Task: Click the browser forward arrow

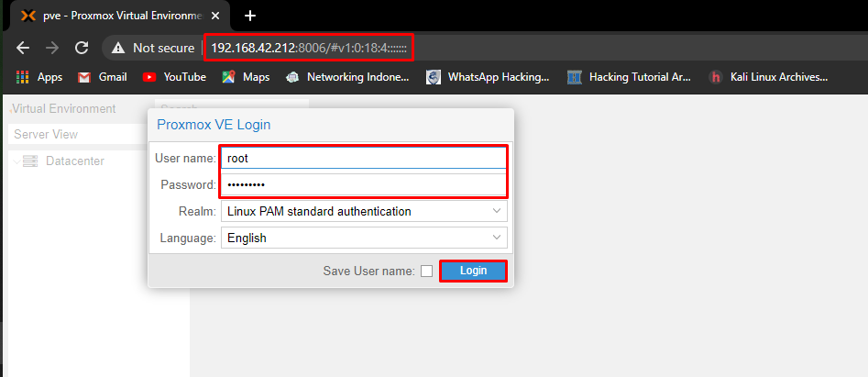Action: [x=52, y=49]
